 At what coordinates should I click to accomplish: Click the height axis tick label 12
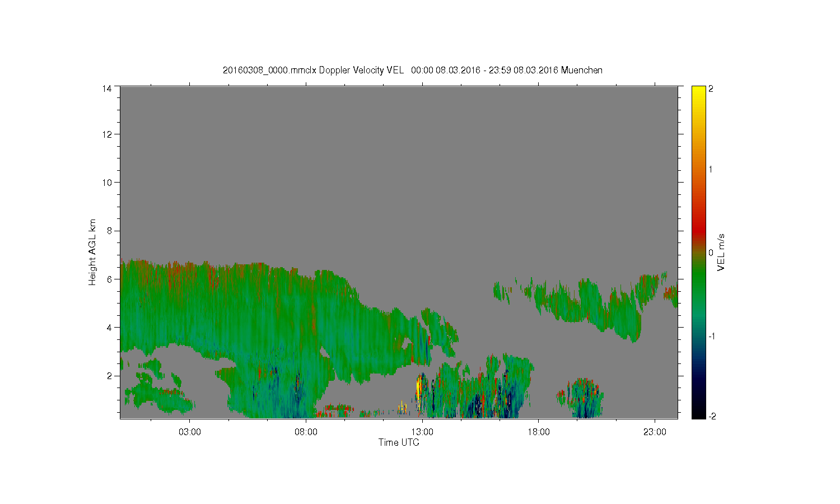pos(107,134)
